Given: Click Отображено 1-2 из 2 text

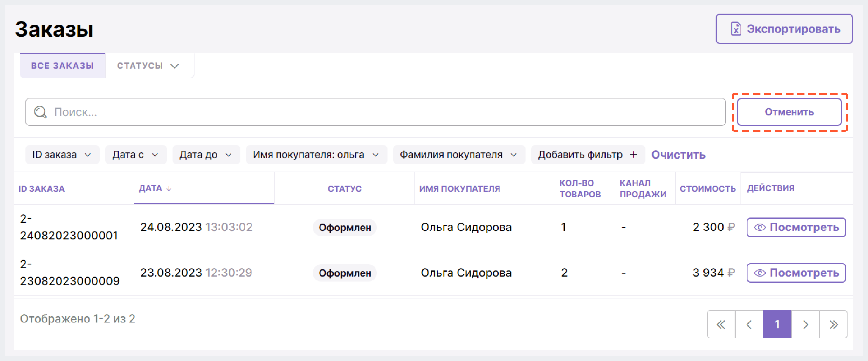Looking at the screenshot, I should click(x=78, y=318).
